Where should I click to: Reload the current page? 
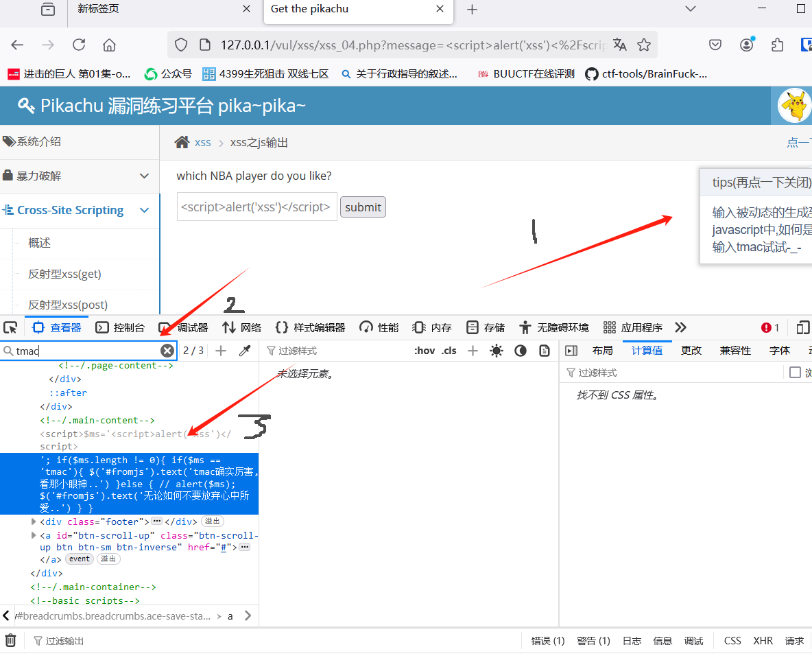(79, 45)
